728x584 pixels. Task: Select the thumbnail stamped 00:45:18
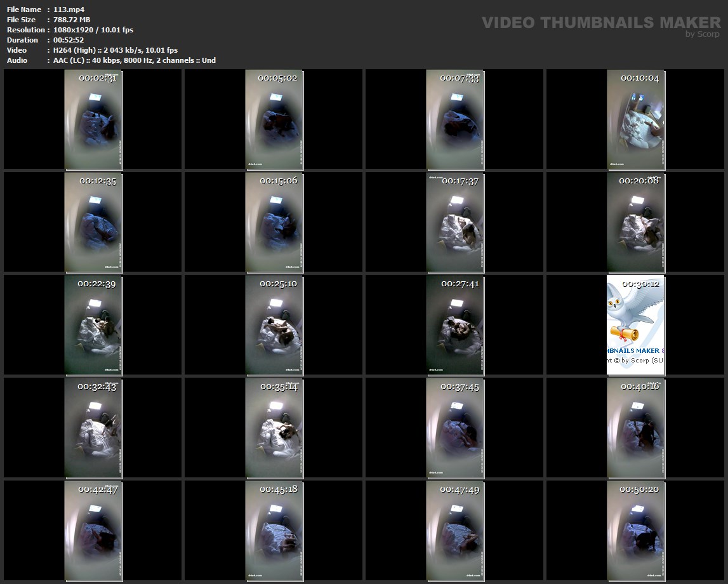pos(274,531)
